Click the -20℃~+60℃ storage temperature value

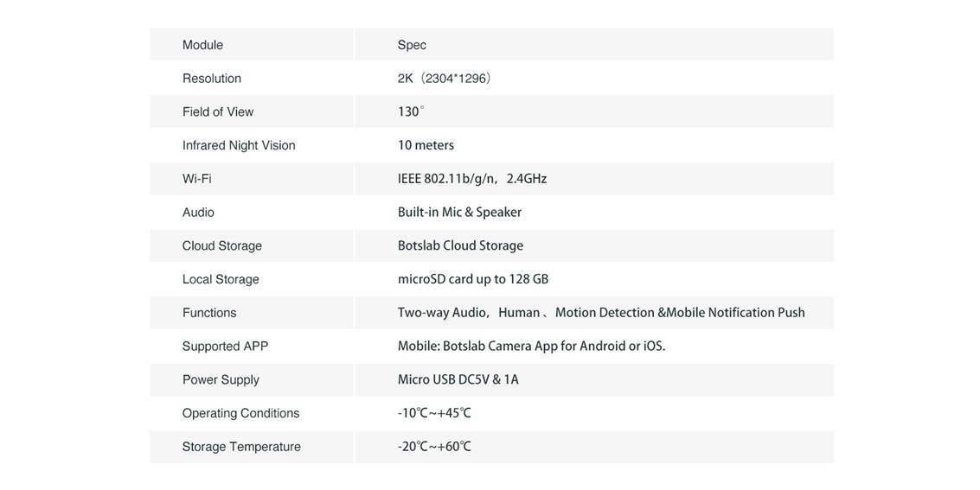pos(434,447)
